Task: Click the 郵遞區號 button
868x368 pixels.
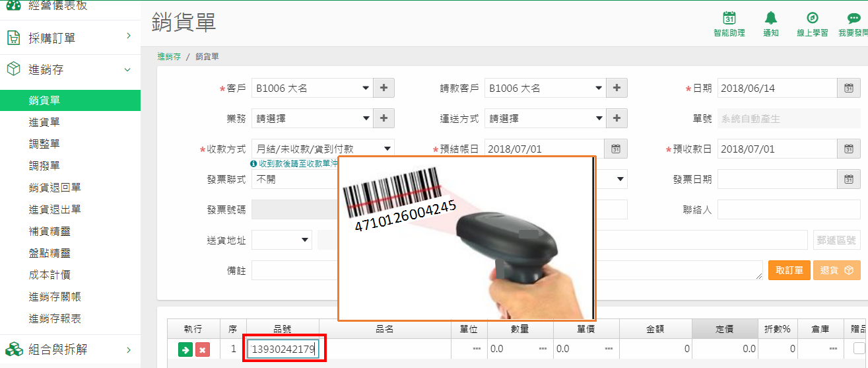Action: coord(836,240)
